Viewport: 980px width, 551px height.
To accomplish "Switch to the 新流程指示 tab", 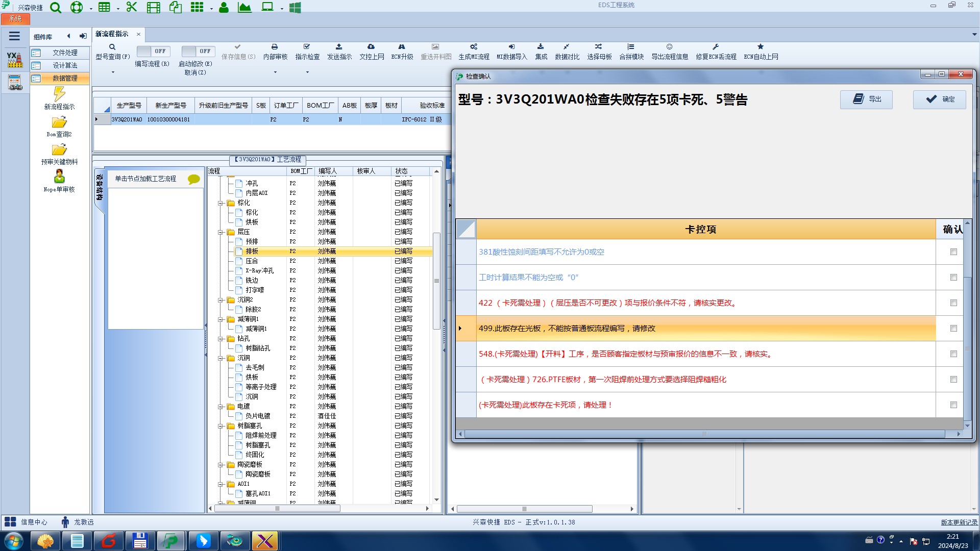I will (112, 34).
